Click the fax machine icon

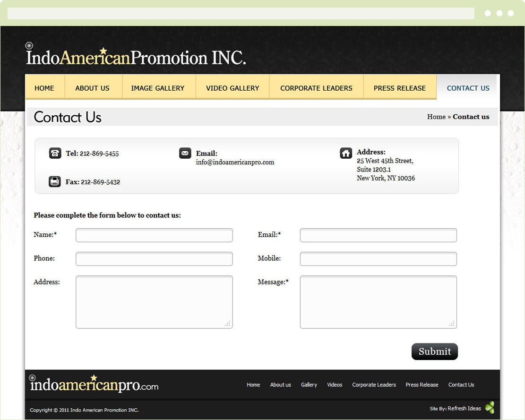click(55, 181)
